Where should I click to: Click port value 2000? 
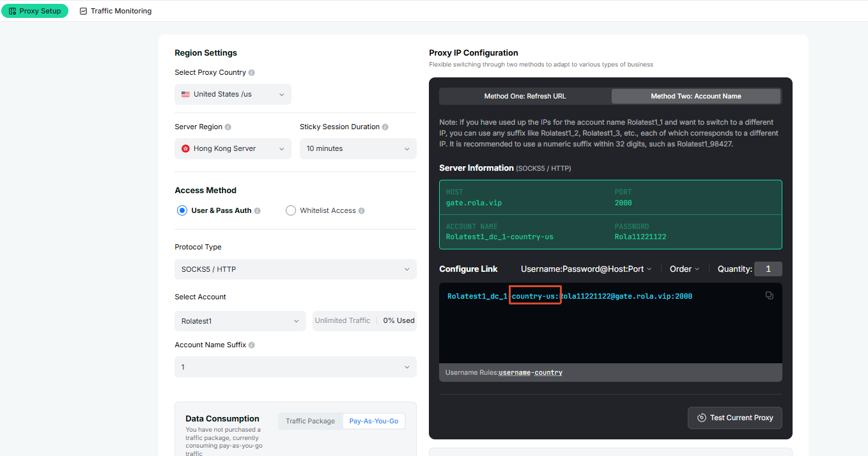point(623,203)
